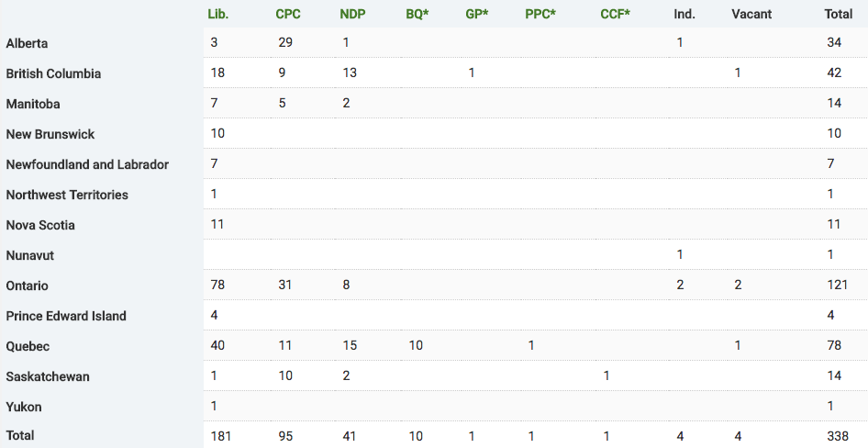Select the Newfoundland and Labrador row label

87,164
